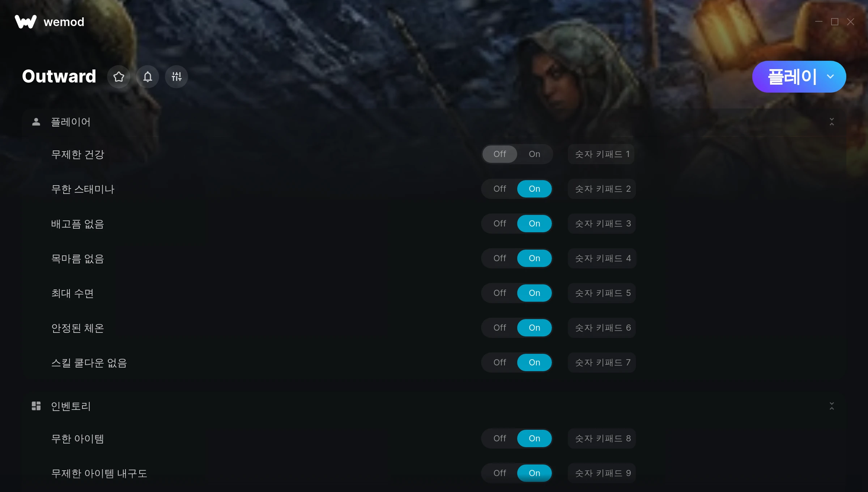868x492 pixels.
Task: Open the 플레이 button dropdown arrow
Action: point(830,77)
